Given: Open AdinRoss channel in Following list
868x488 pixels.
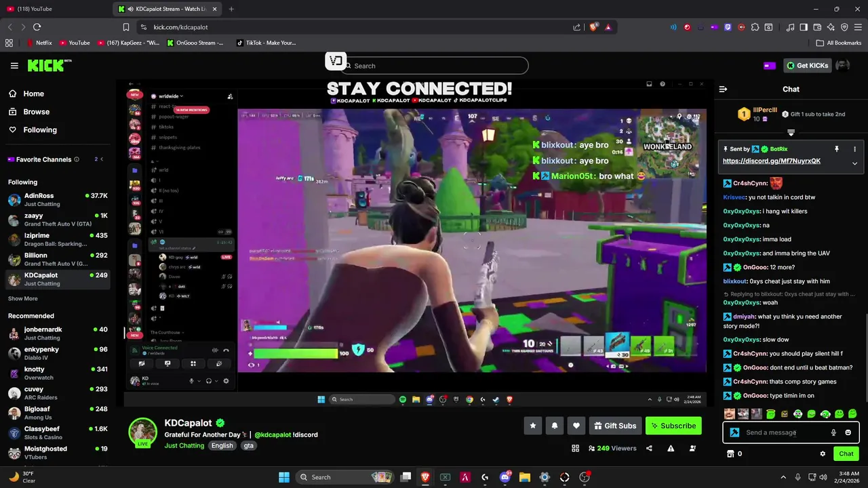Looking at the screenshot, I should (57, 199).
